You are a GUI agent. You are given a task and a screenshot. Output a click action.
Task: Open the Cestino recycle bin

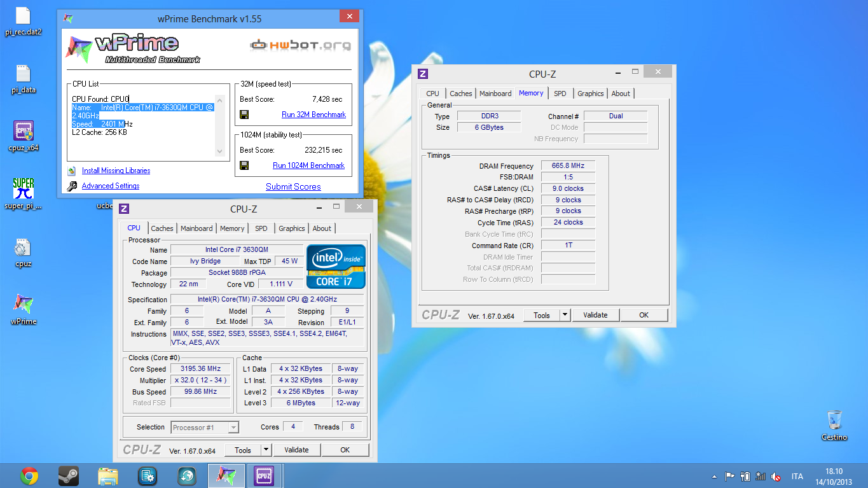coord(834,420)
